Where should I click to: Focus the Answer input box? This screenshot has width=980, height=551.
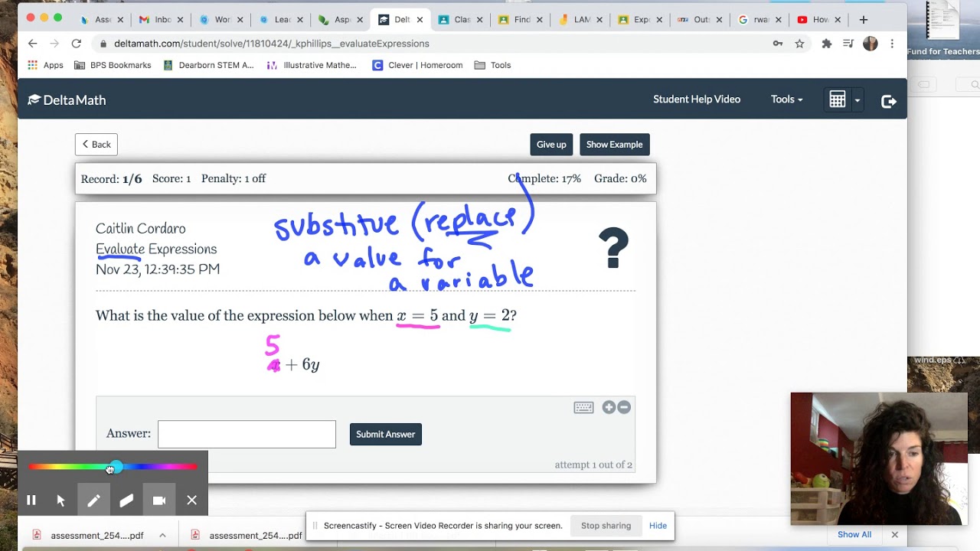pos(247,434)
